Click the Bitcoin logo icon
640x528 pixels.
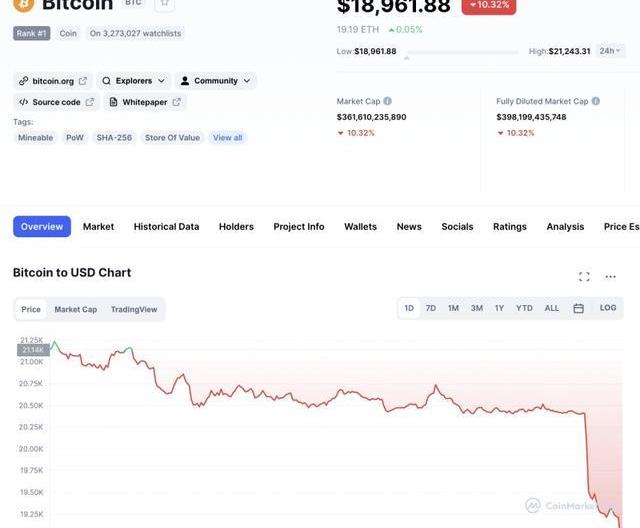[23, 5]
